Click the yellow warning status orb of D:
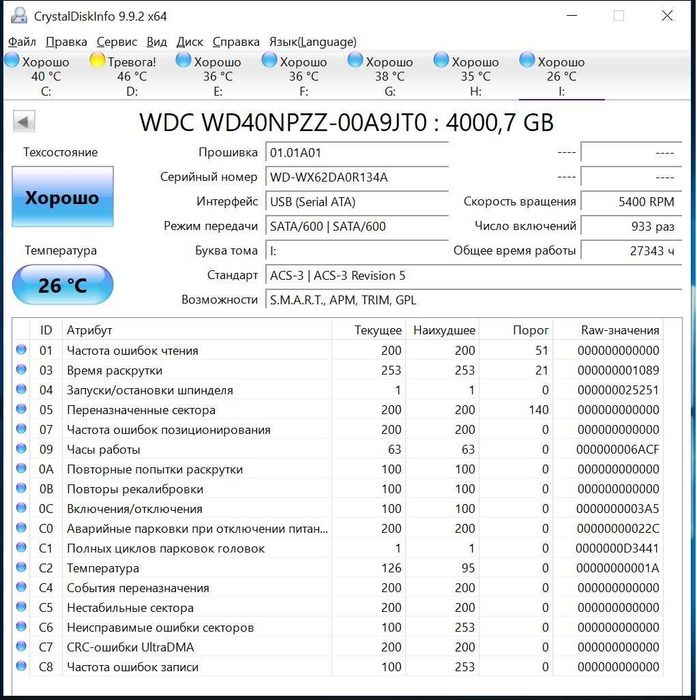Screen dimensions: 697x700 coord(97,60)
